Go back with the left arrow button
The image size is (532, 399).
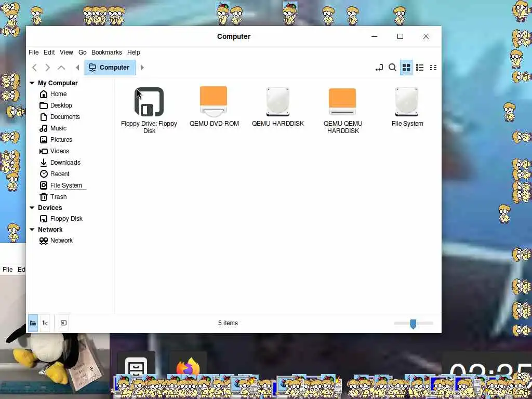(x=34, y=68)
